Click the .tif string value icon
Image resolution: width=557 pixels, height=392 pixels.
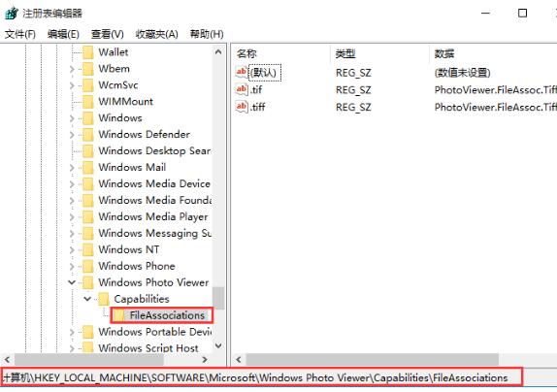click(x=242, y=89)
